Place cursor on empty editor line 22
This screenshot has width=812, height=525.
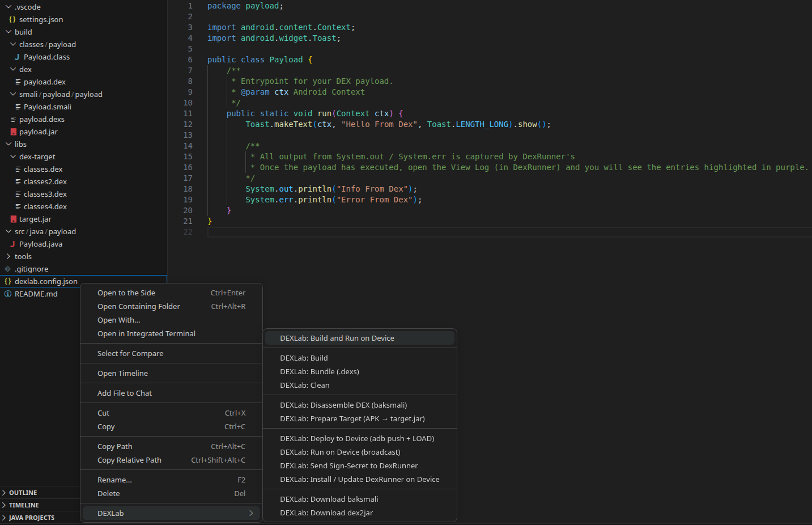(x=509, y=232)
